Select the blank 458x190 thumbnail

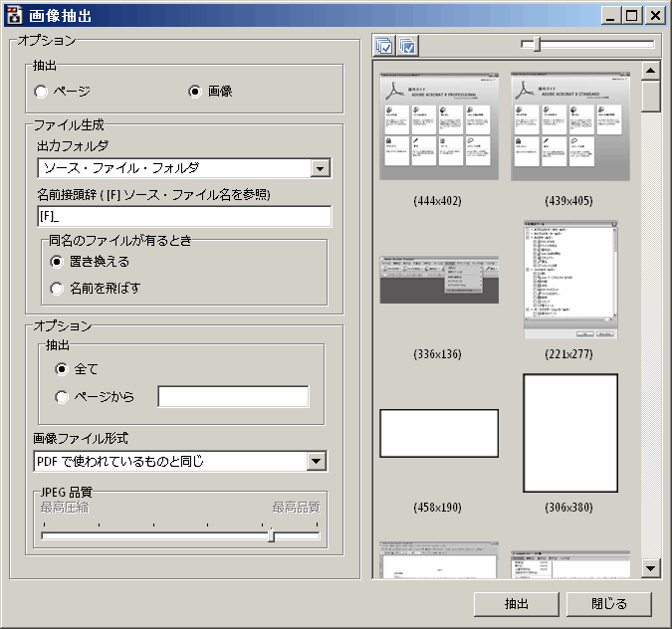click(x=439, y=433)
